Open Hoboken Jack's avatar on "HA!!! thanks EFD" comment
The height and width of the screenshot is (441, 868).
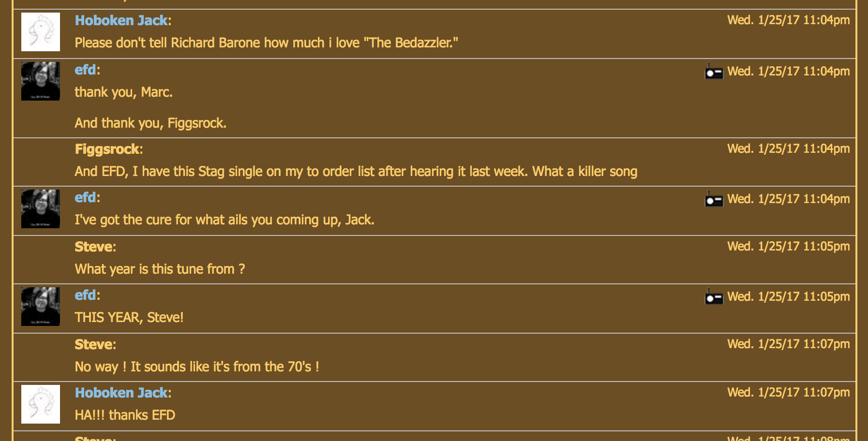point(41,404)
